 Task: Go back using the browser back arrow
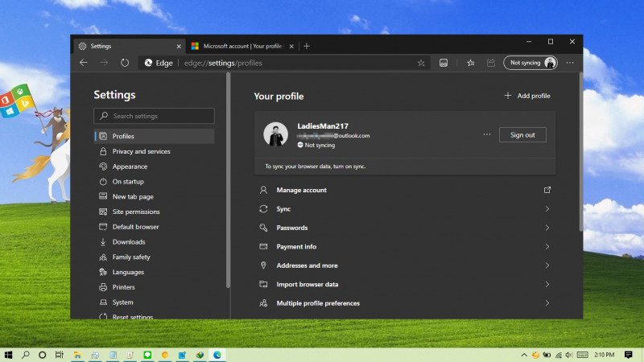tap(84, 63)
